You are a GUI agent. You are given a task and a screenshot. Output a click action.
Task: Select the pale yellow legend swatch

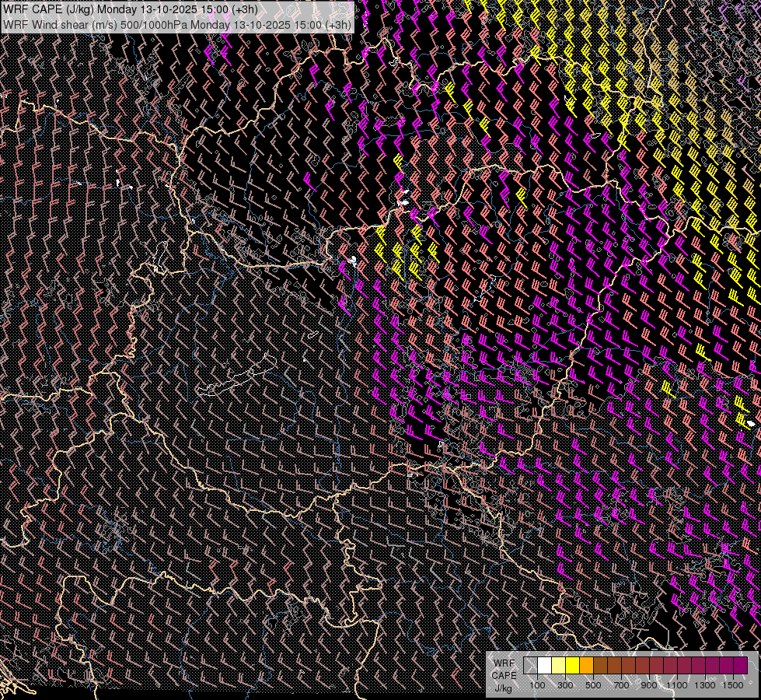pyautogui.click(x=559, y=666)
